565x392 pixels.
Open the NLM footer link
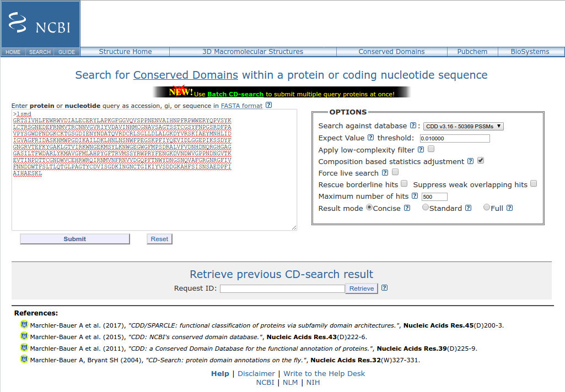(290, 382)
